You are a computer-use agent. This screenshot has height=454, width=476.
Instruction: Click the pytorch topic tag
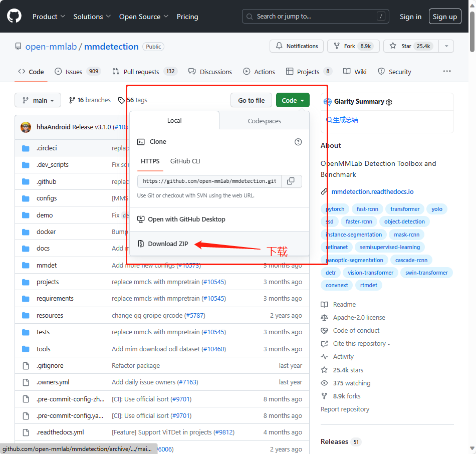(335, 209)
